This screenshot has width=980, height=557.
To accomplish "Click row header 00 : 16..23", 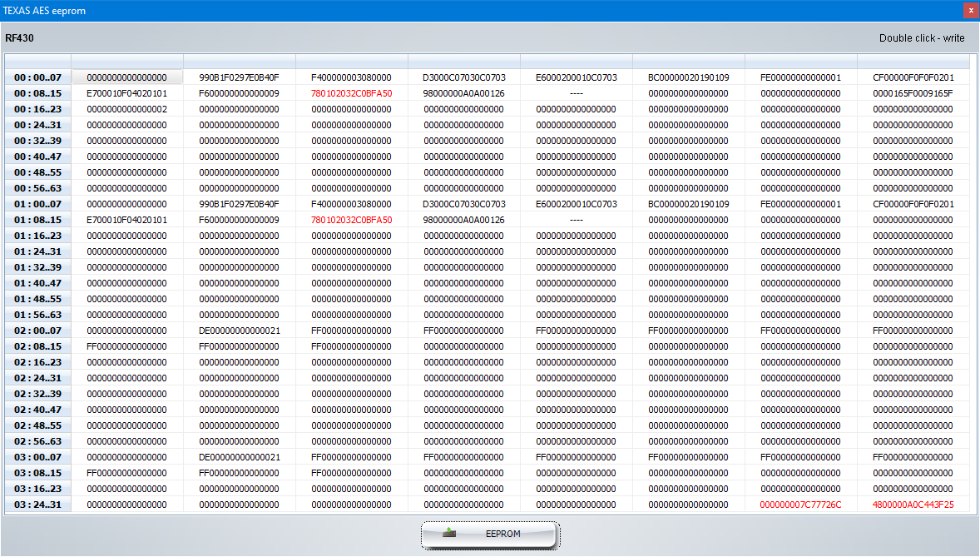I will [38, 109].
